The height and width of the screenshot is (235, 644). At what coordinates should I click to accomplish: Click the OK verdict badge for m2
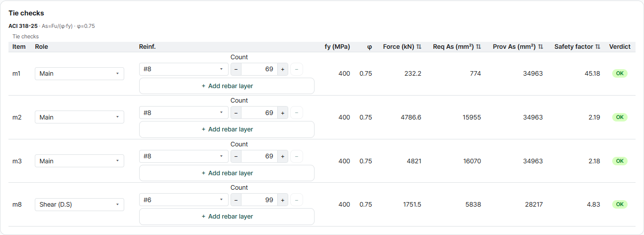pos(620,117)
